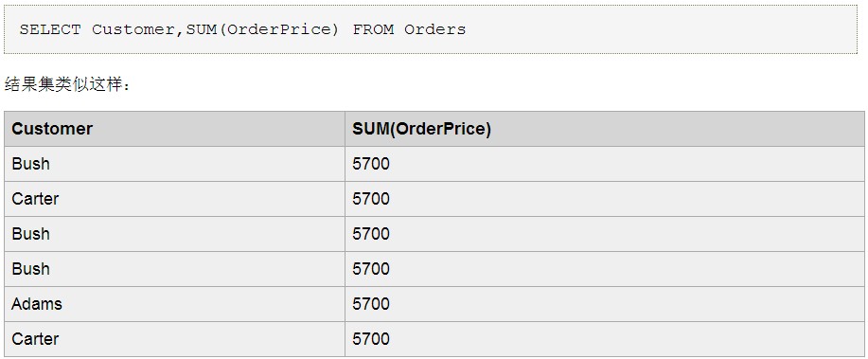
Task: Click 5700 in the first Bush row
Action: click(x=371, y=164)
